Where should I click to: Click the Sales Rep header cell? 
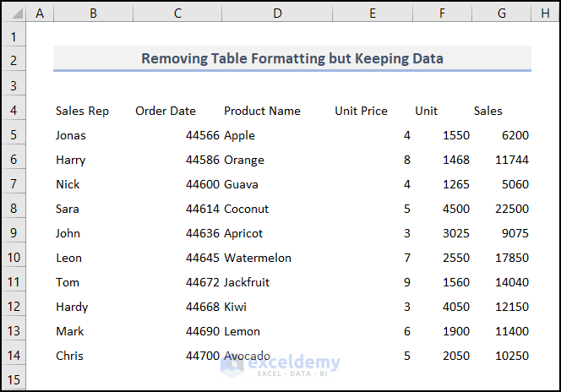[x=82, y=111]
